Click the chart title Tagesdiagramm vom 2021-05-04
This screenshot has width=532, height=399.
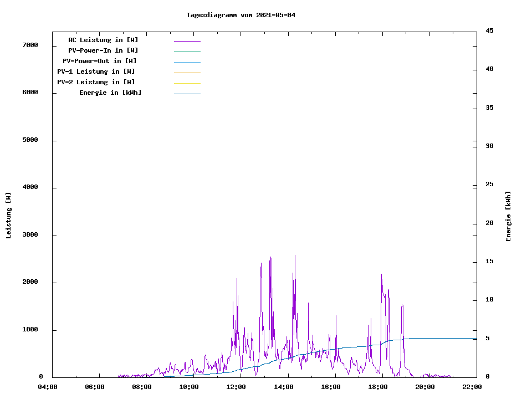241,15
